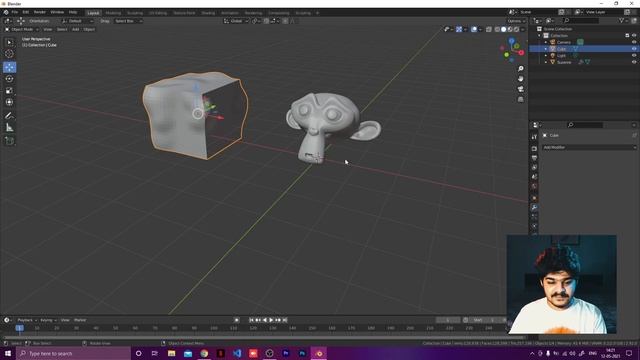640x360 pixels.
Task: Switch to the Modeling workspace tab
Action: click(x=113, y=13)
